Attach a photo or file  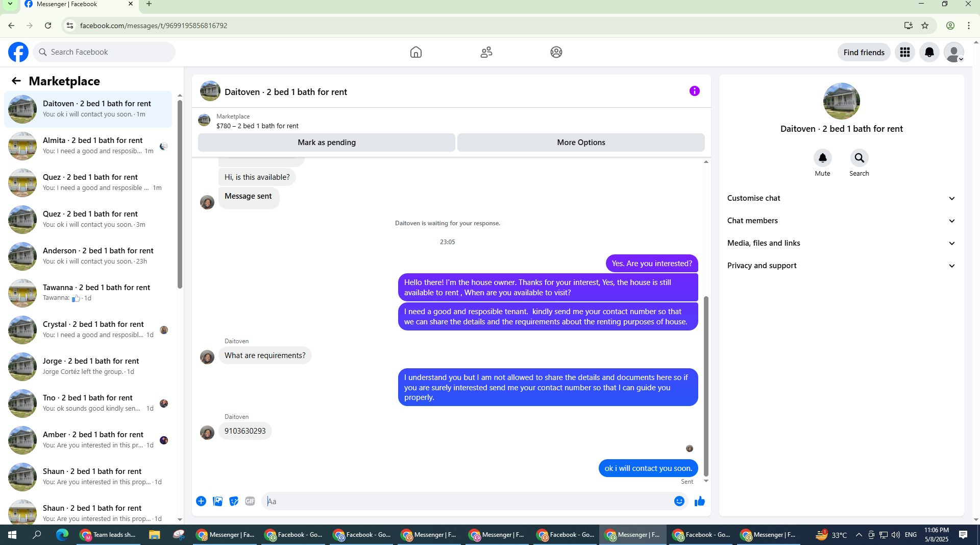[217, 501]
